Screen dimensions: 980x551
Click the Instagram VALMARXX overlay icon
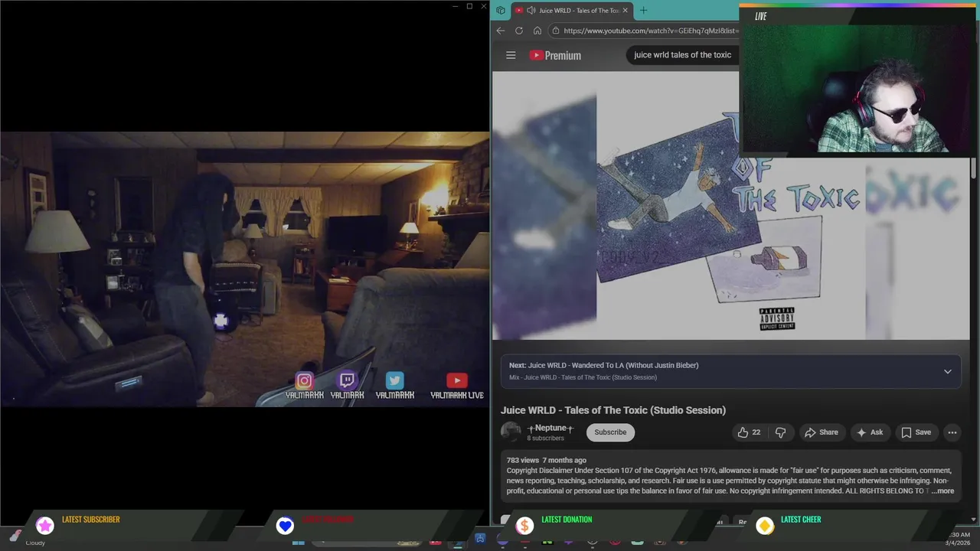[304, 381]
